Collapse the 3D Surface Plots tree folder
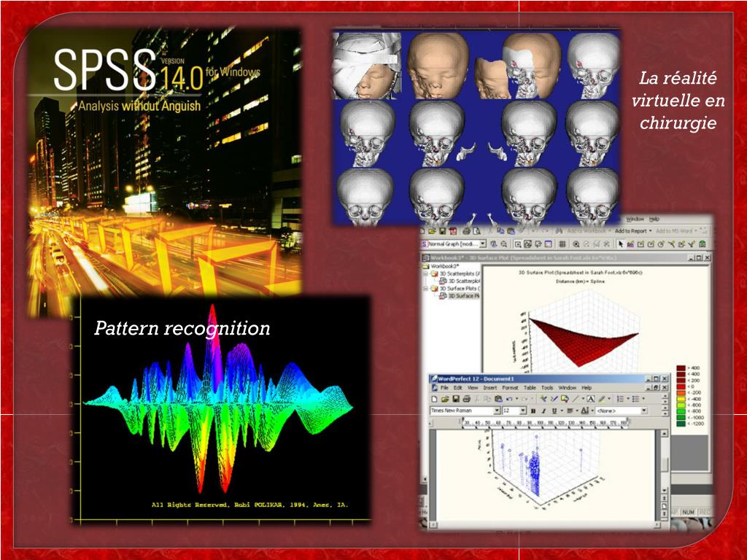 [x=426, y=289]
